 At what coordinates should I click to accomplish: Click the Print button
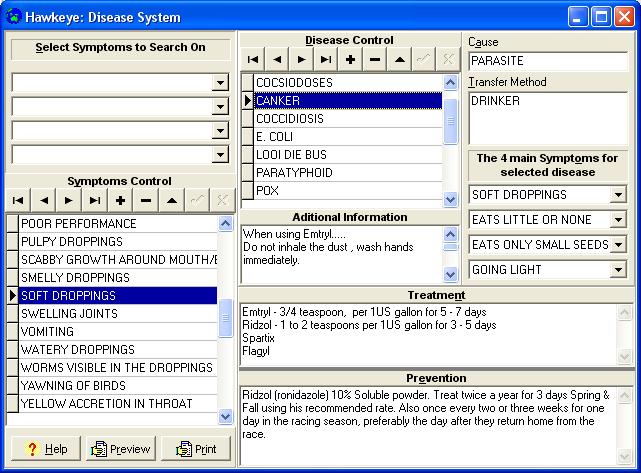coord(195,449)
